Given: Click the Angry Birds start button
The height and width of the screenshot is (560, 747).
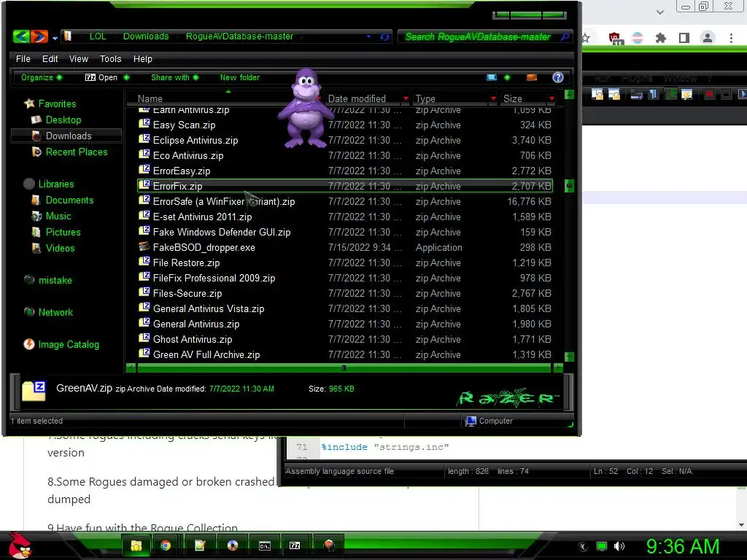Looking at the screenshot, I should 20,545.
